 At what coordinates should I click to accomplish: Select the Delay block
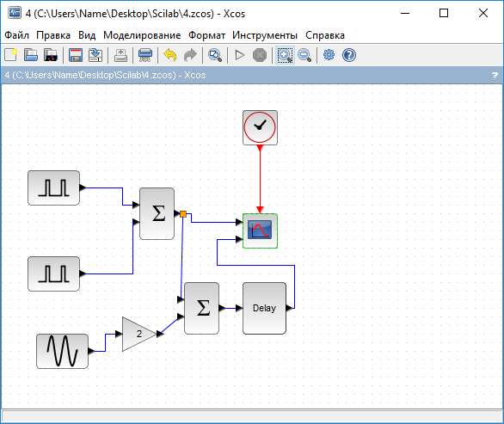pyautogui.click(x=264, y=308)
